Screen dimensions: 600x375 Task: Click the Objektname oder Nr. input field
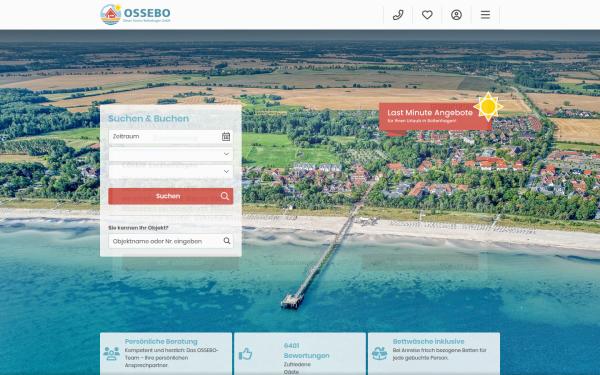[171, 241]
